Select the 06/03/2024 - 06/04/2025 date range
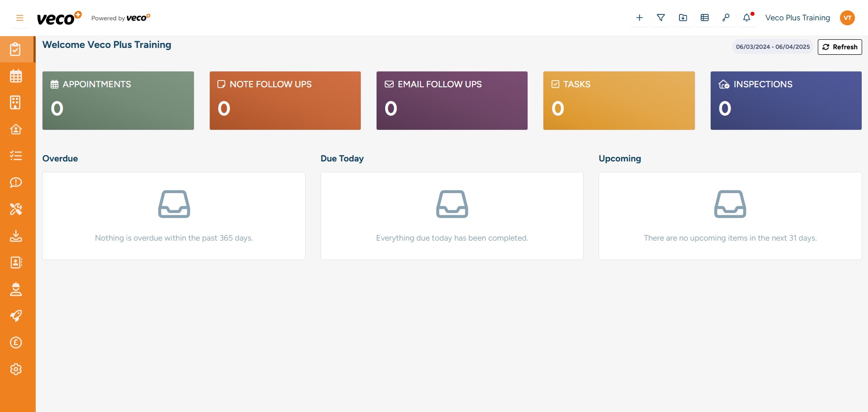The width and height of the screenshot is (868, 412). coord(773,47)
